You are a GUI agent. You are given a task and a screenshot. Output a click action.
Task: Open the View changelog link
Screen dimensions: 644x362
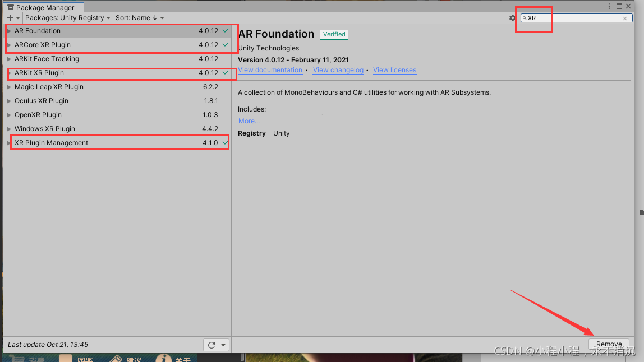pos(338,70)
